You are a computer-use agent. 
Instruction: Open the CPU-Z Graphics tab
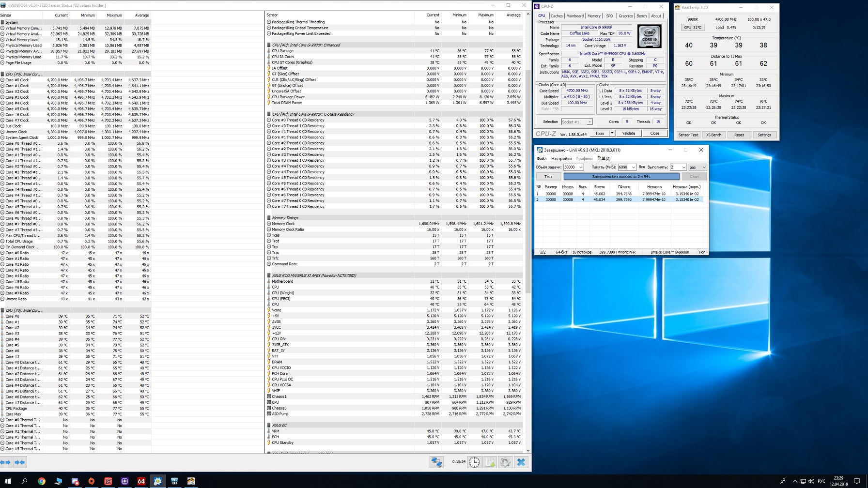click(x=625, y=16)
